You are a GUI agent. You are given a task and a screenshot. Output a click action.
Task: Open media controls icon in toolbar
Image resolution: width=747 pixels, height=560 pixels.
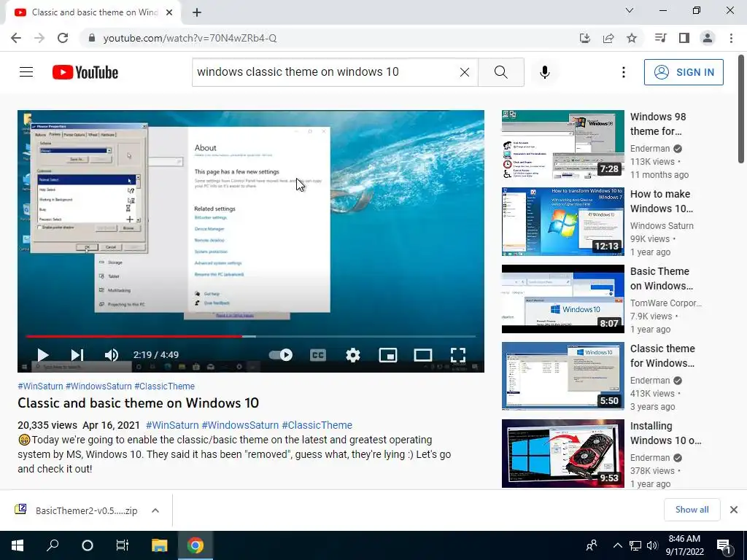(x=660, y=38)
